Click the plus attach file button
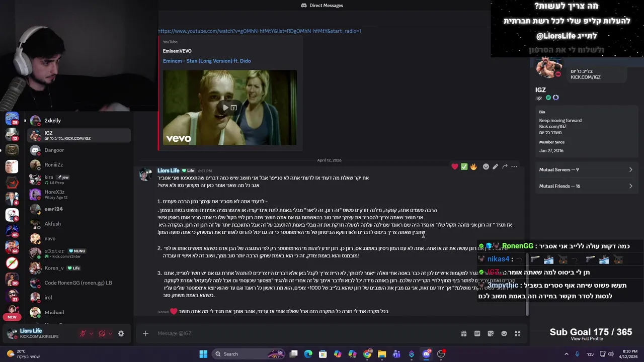Image resolution: width=644 pixels, height=362 pixels. [145, 333]
